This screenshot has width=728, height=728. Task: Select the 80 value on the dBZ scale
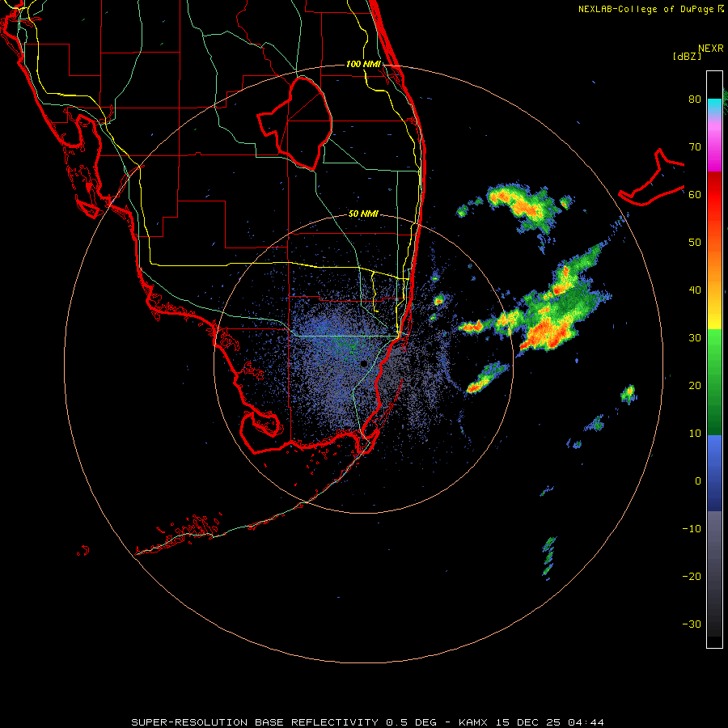(x=695, y=99)
